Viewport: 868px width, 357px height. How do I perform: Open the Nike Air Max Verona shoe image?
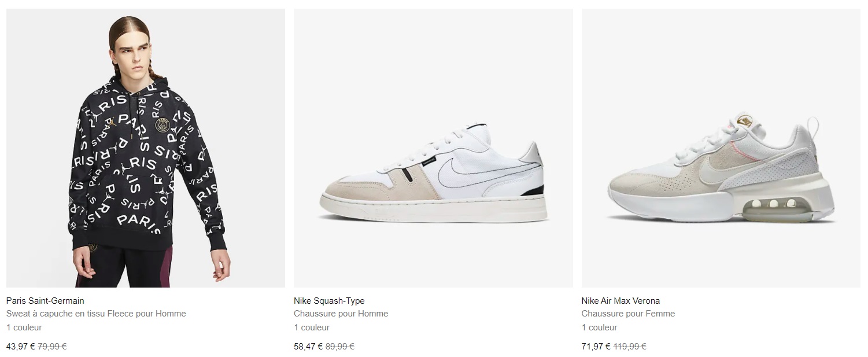(721, 148)
